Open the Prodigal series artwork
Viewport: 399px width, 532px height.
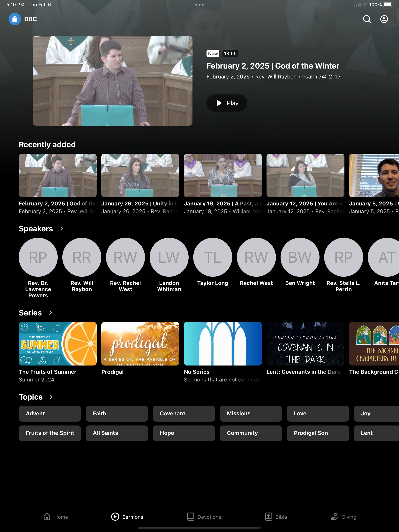tap(140, 344)
